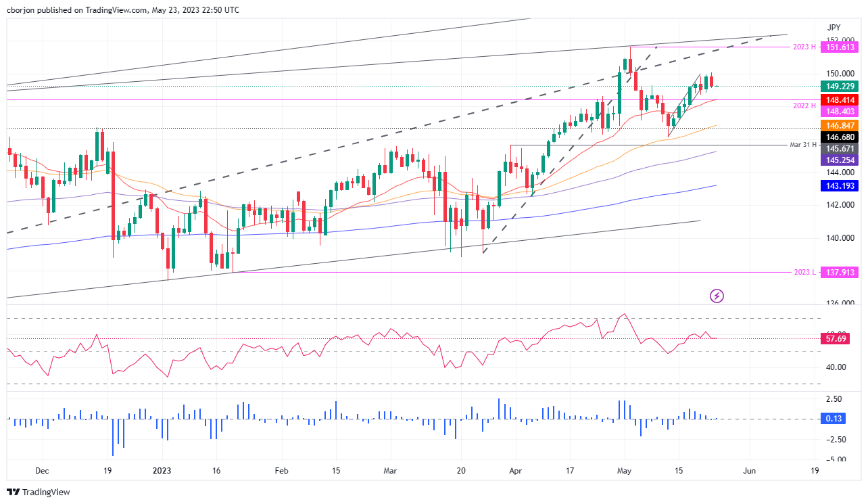Click the May date on time axis
The image size is (868, 504).
coord(625,470)
